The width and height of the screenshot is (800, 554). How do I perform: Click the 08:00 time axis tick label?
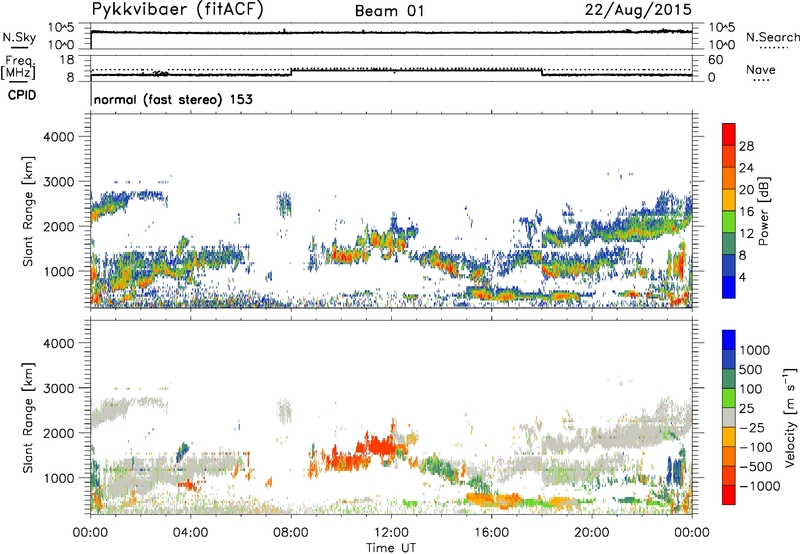[x=291, y=533]
